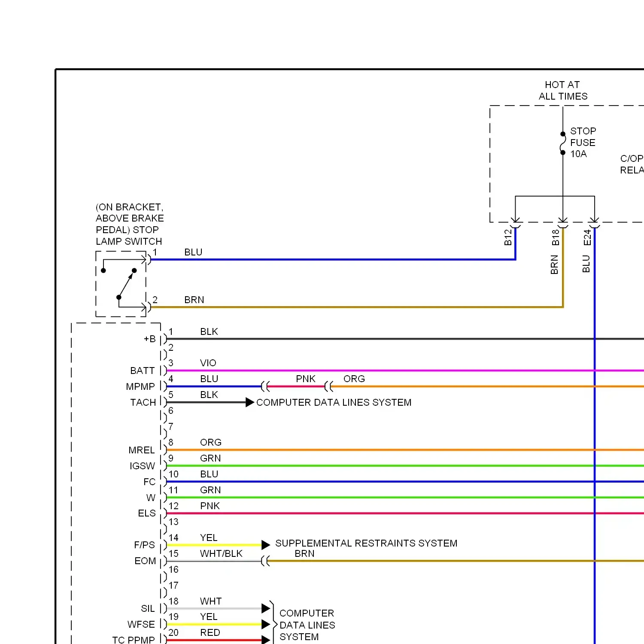
Task: Click the F/PS terminal label
Action: point(144,545)
